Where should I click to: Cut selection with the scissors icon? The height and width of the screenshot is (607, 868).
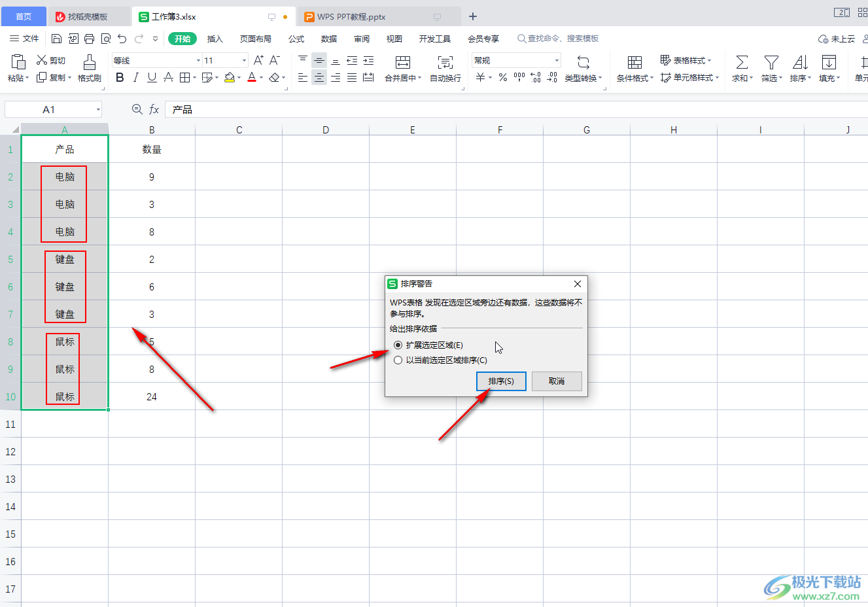coord(42,60)
